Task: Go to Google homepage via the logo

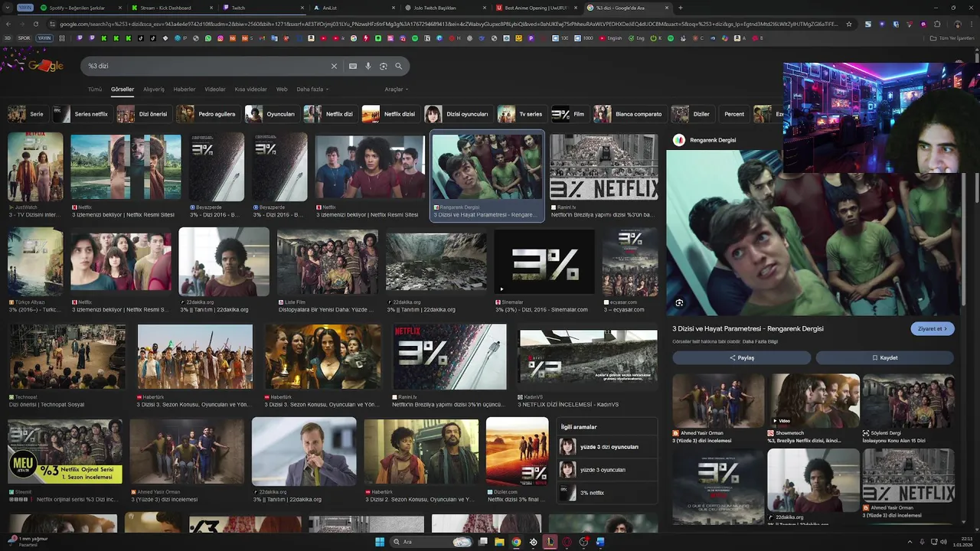Action: 45,66
